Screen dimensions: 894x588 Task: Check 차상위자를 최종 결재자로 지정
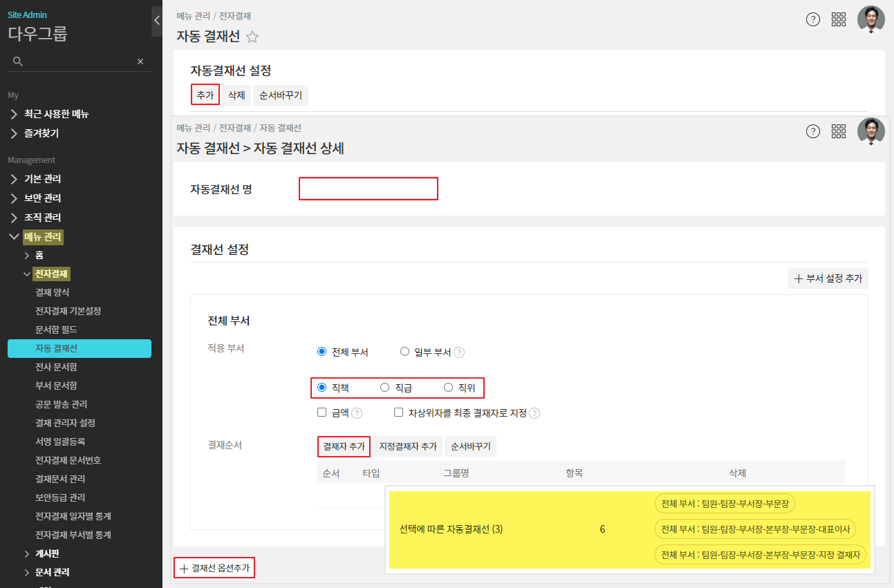(398, 412)
